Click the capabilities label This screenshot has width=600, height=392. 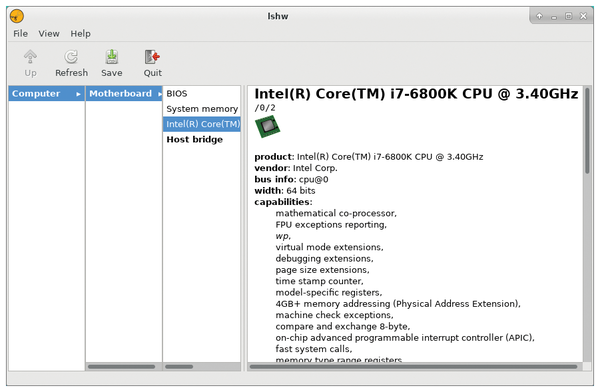coord(283,202)
